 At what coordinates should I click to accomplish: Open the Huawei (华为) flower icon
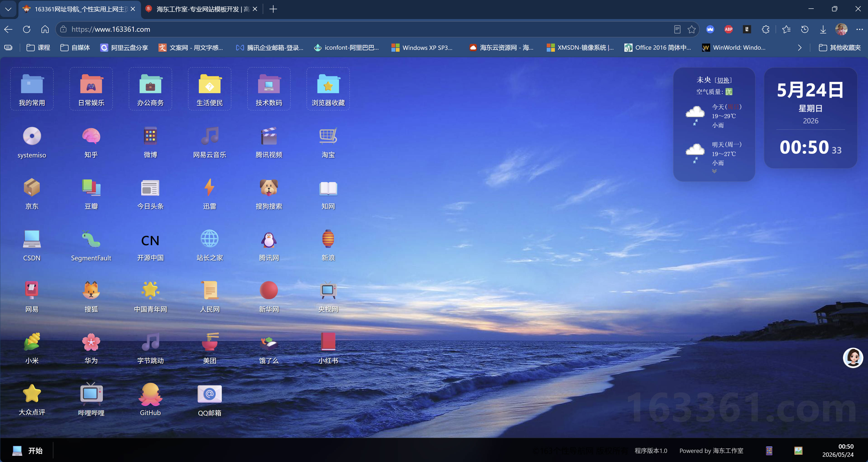[91, 342]
